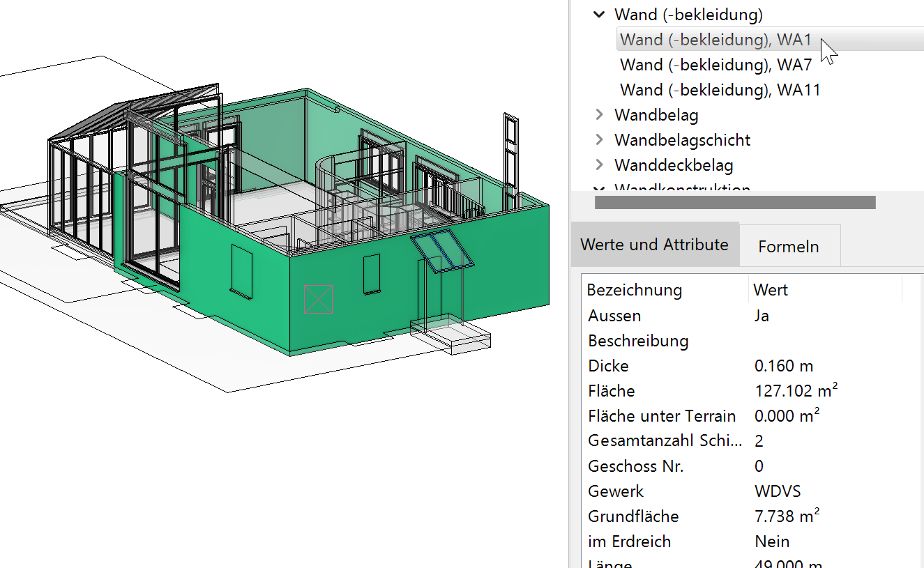
Task: Click the 0.160 m Dicke value
Action: click(x=784, y=366)
